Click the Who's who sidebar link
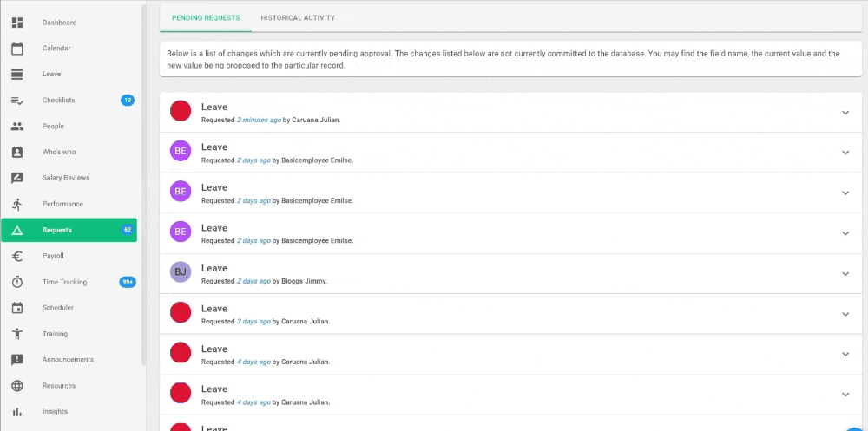The image size is (868, 431). (x=59, y=152)
